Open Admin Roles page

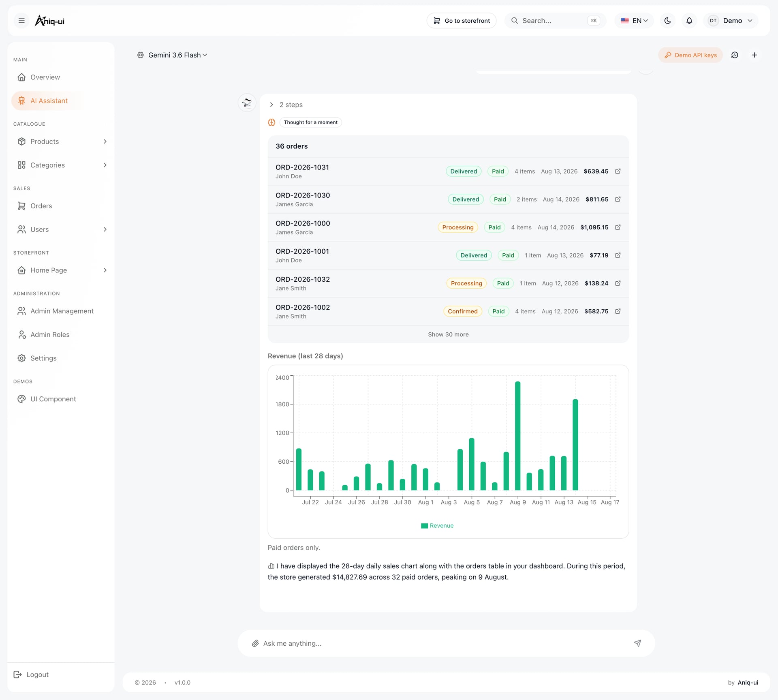61,334
